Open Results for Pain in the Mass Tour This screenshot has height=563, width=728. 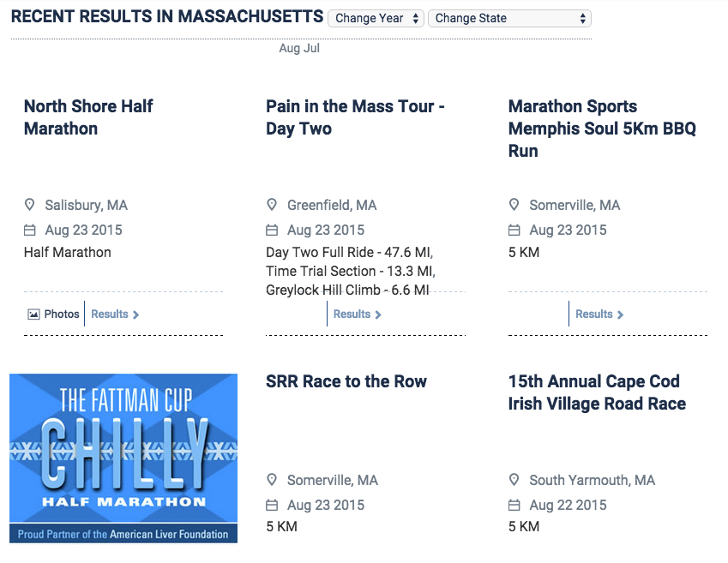click(x=357, y=314)
